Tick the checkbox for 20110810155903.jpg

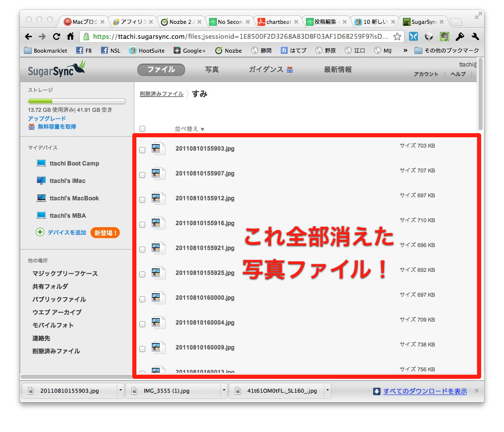tap(143, 150)
